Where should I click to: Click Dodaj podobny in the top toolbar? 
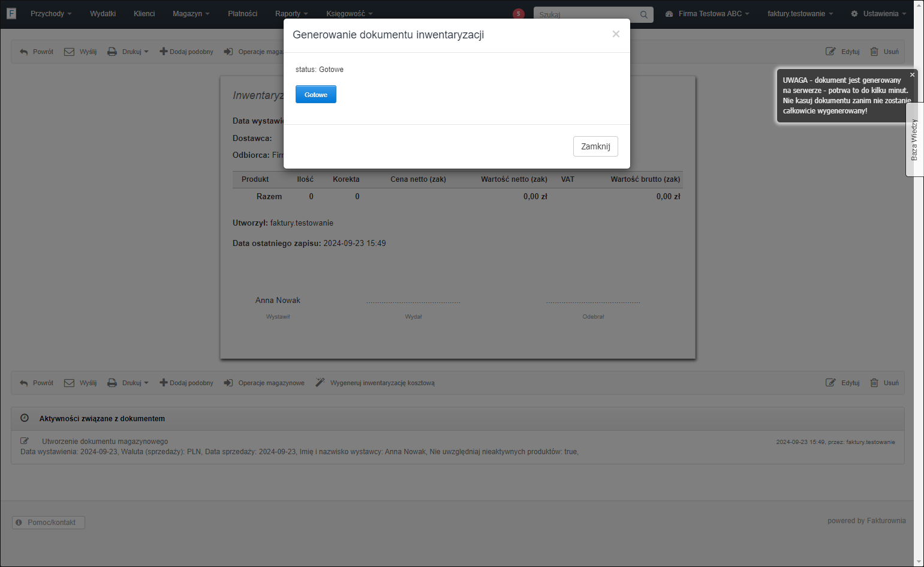pos(186,52)
